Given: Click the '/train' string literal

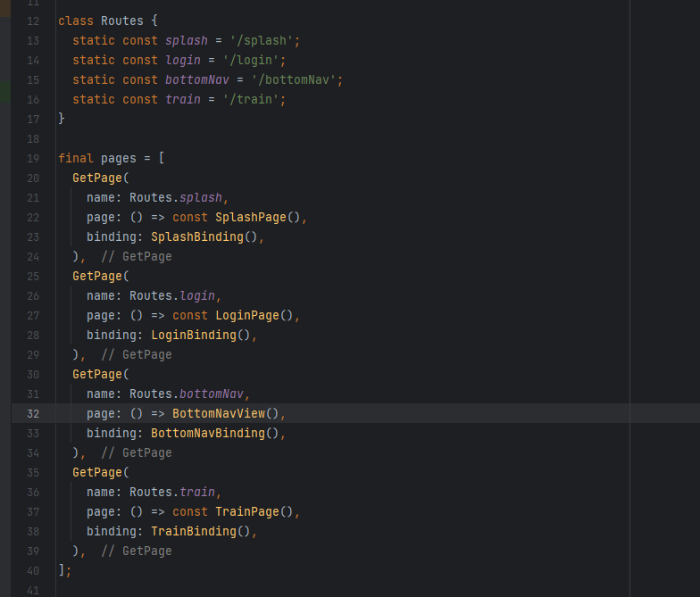Looking at the screenshot, I should coord(250,100).
